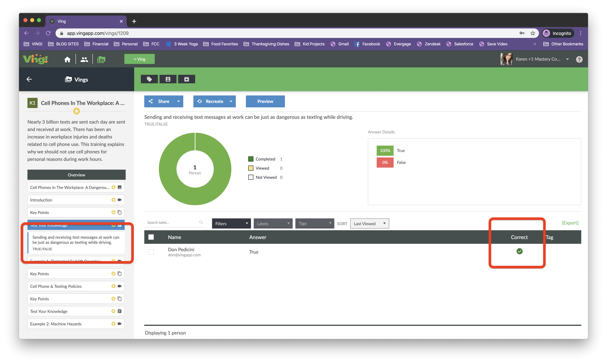This screenshot has width=607, height=364.
Task: Open the Tags dropdown
Action: click(x=315, y=223)
